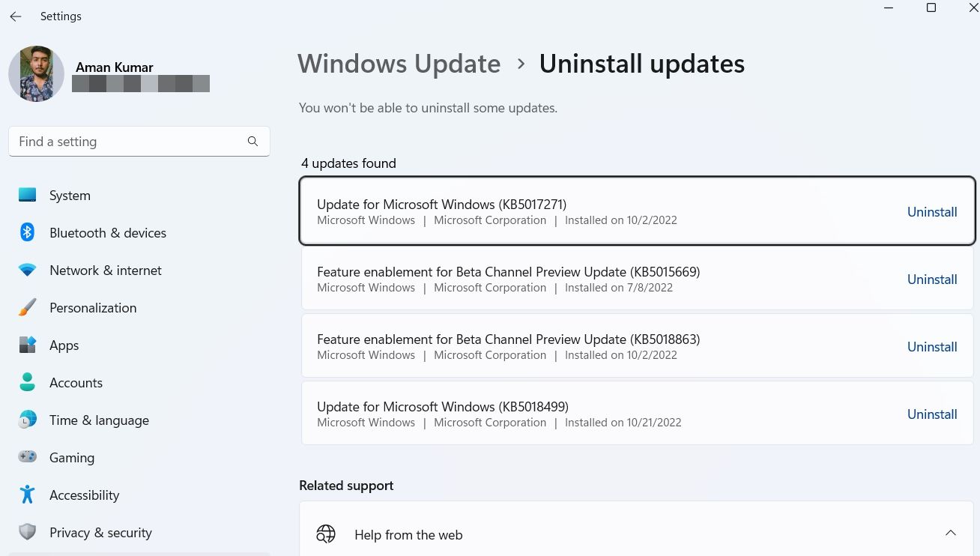Open the Network & internet Wi-Fi icon
This screenshot has height=556, width=980.
click(x=28, y=271)
